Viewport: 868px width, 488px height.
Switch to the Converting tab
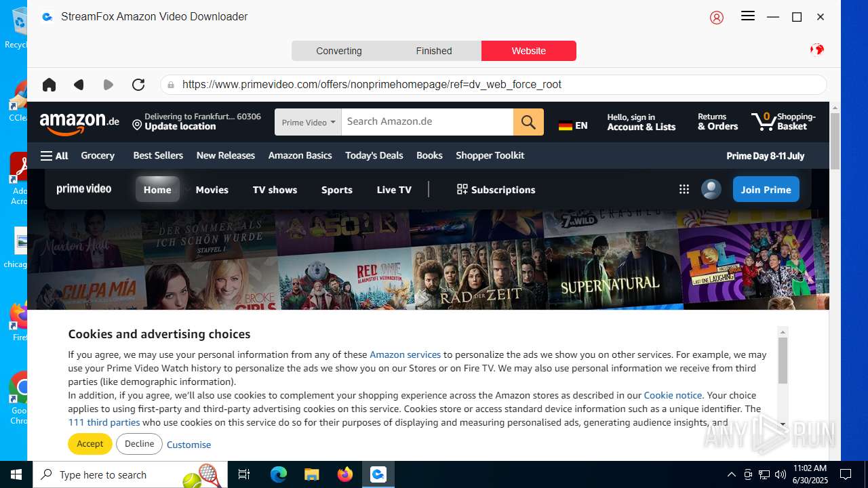coord(339,51)
